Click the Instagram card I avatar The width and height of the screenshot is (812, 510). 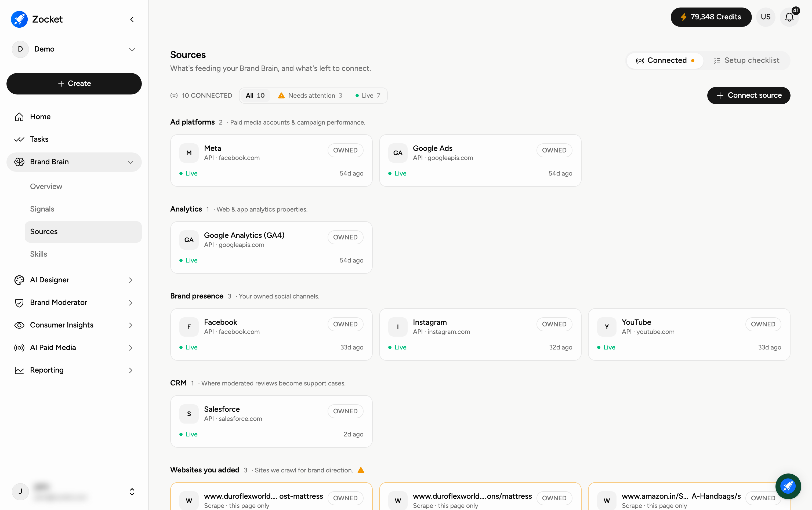point(398,327)
